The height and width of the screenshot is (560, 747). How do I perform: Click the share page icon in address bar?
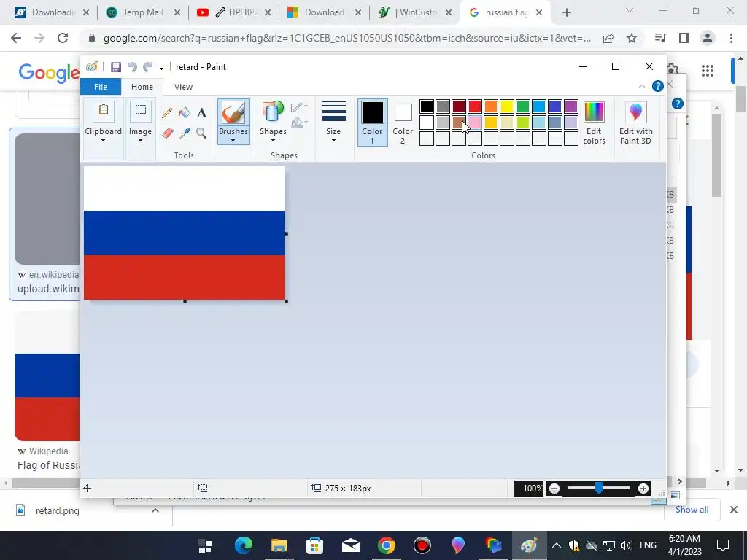point(608,38)
